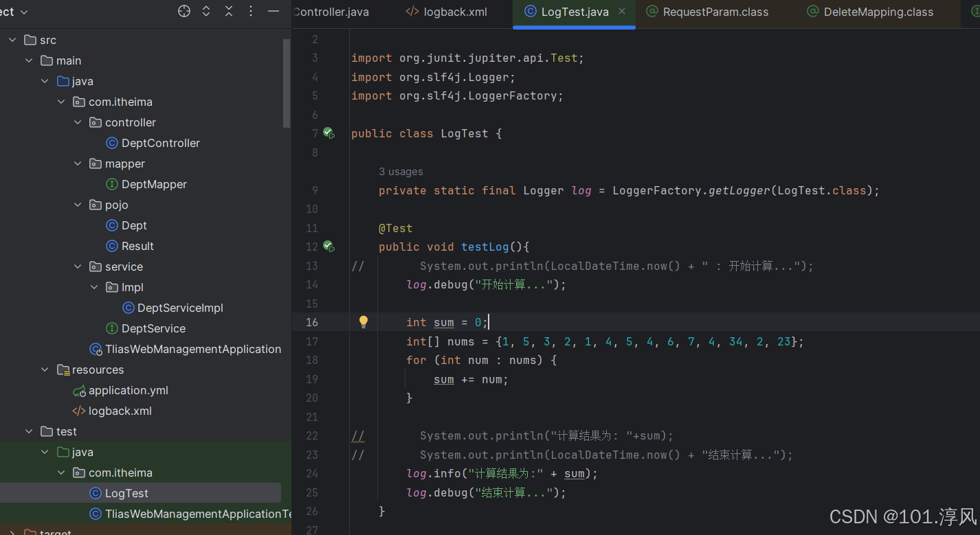Select DeptServiceImpl in project tree
The height and width of the screenshot is (535, 980).
tap(180, 308)
